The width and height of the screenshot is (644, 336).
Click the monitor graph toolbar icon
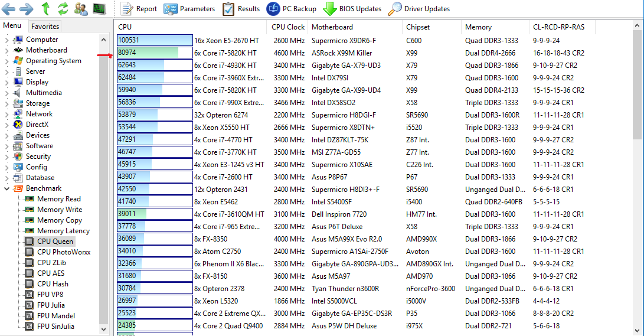tap(99, 9)
